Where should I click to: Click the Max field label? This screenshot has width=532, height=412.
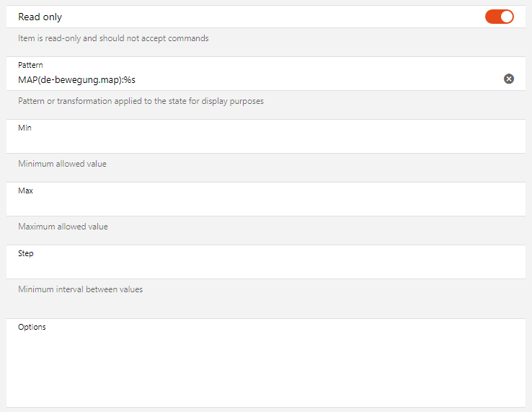pos(25,190)
